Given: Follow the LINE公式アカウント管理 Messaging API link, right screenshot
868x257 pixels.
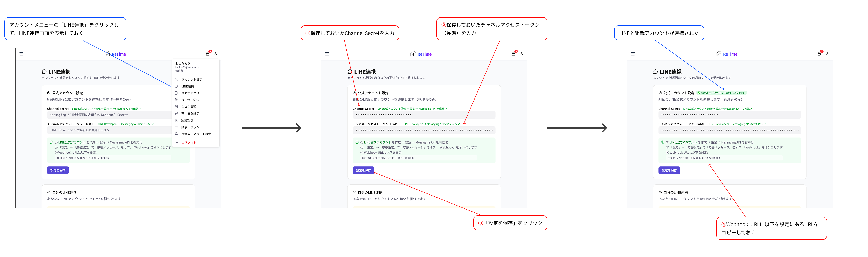Looking at the screenshot, I should (718, 109).
